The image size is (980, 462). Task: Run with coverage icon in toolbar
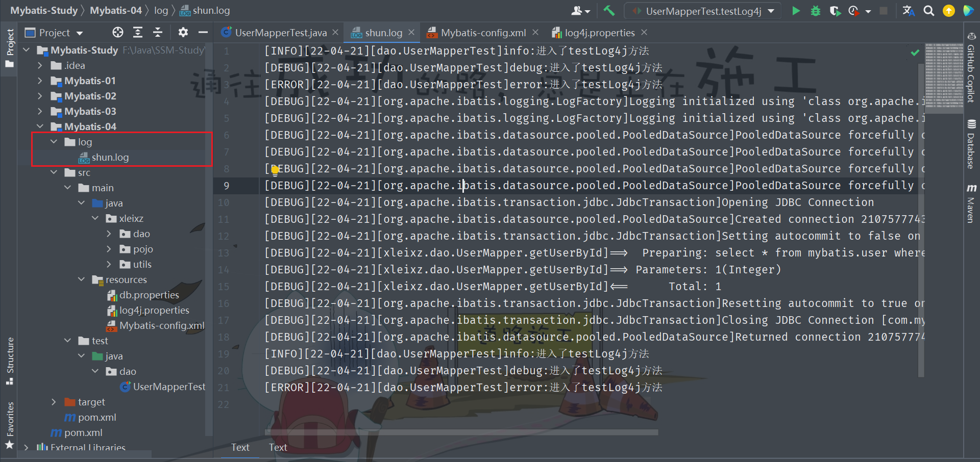(835, 11)
